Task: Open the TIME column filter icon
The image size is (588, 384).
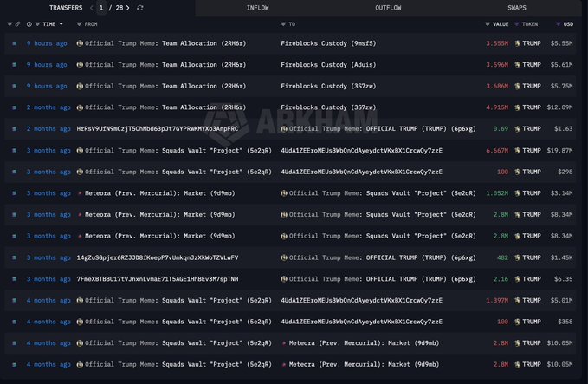Action: [x=37, y=24]
